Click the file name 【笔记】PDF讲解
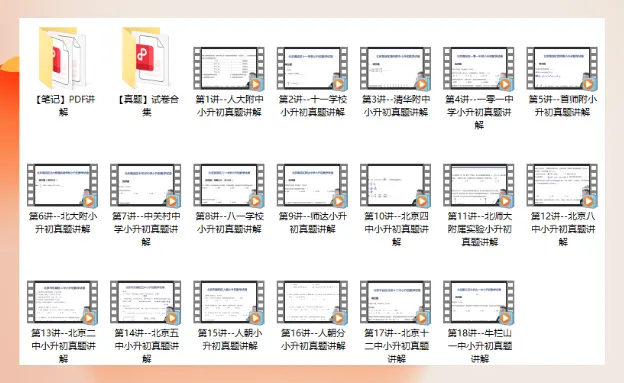 tap(63, 105)
